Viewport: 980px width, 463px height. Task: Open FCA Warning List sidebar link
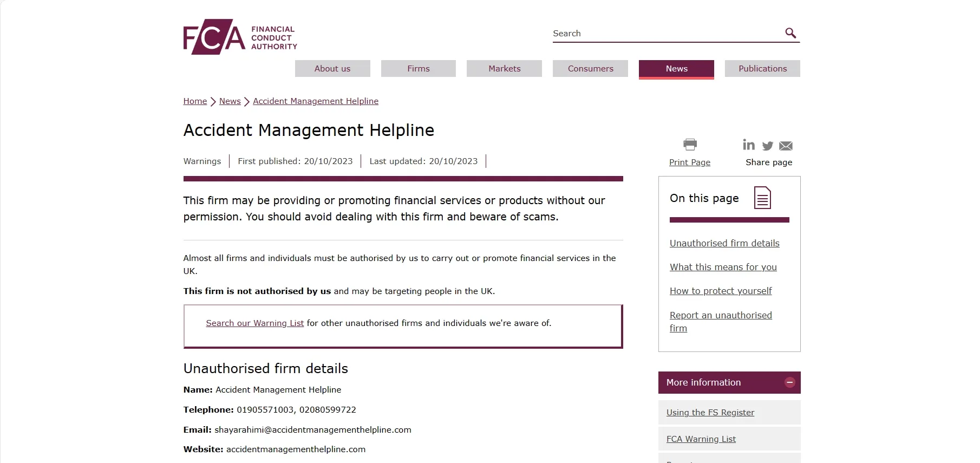tap(701, 439)
